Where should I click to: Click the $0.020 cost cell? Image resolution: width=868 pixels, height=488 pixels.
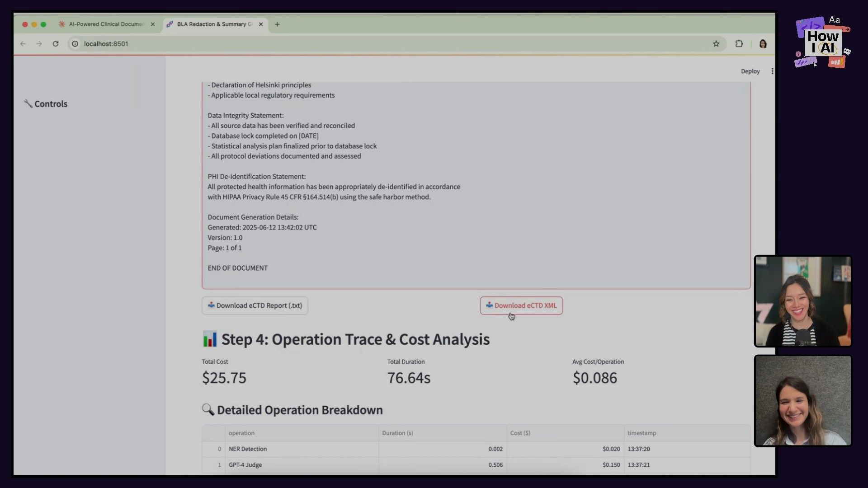coord(565,449)
